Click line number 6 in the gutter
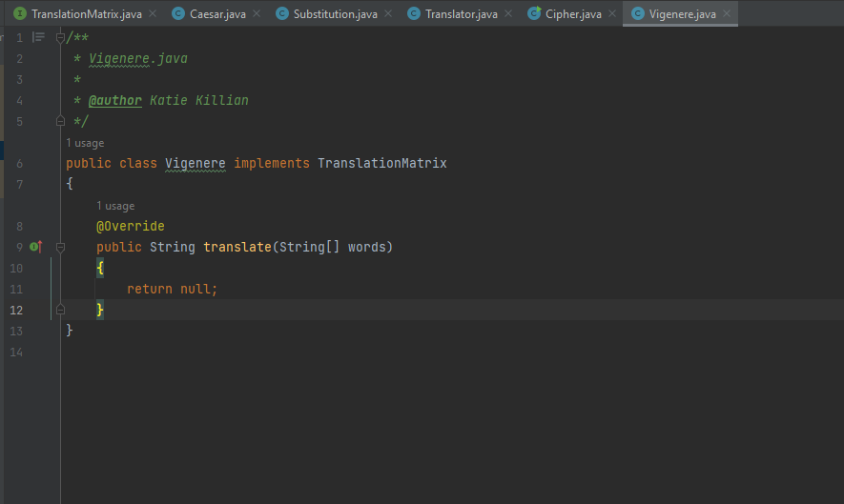Image resolution: width=844 pixels, height=504 pixels. [x=19, y=164]
